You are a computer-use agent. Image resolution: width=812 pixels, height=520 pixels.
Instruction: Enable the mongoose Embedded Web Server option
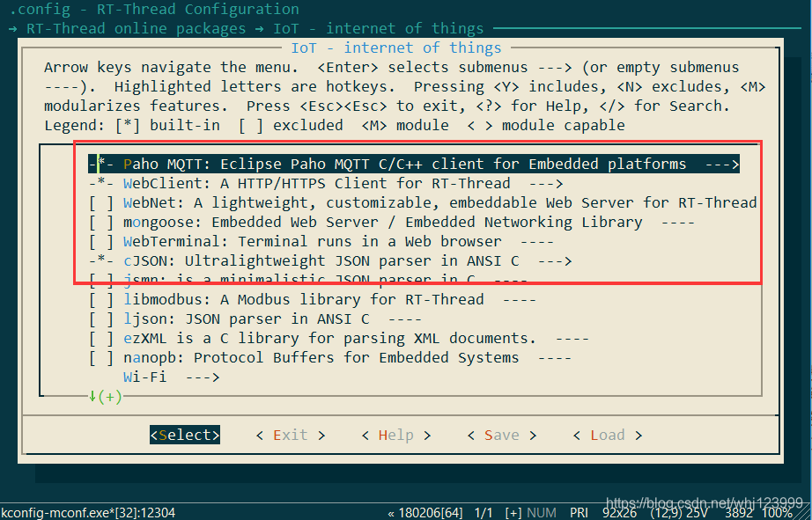101,223
